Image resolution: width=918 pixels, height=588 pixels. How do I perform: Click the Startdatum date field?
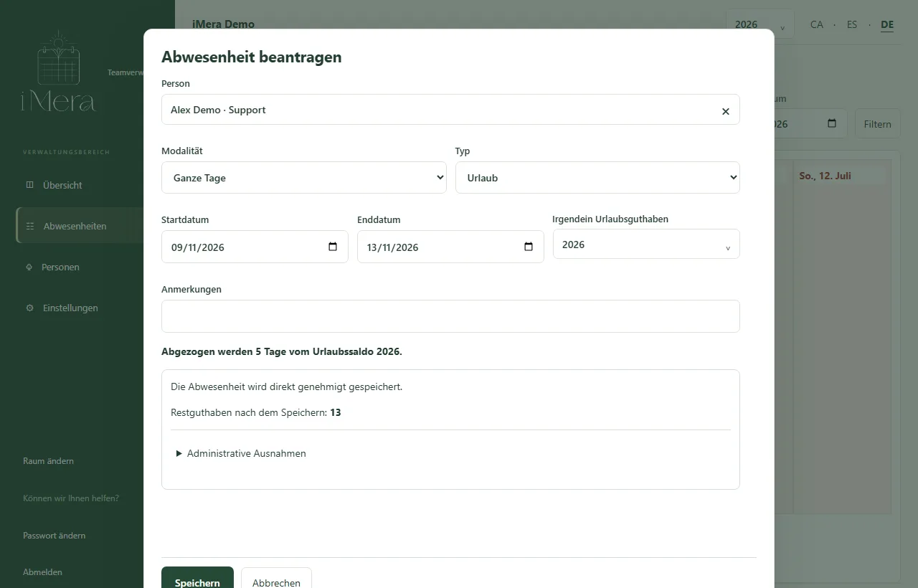(255, 247)
